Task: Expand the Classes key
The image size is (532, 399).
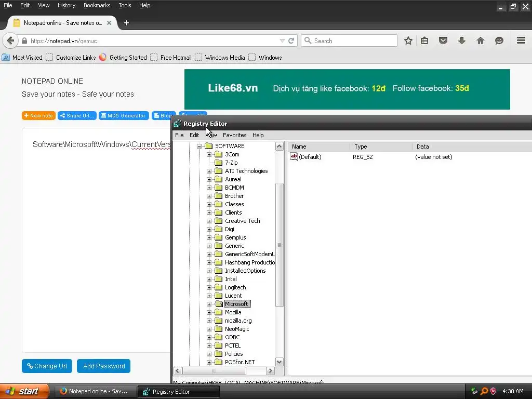Action: click(x=209, y=204)
